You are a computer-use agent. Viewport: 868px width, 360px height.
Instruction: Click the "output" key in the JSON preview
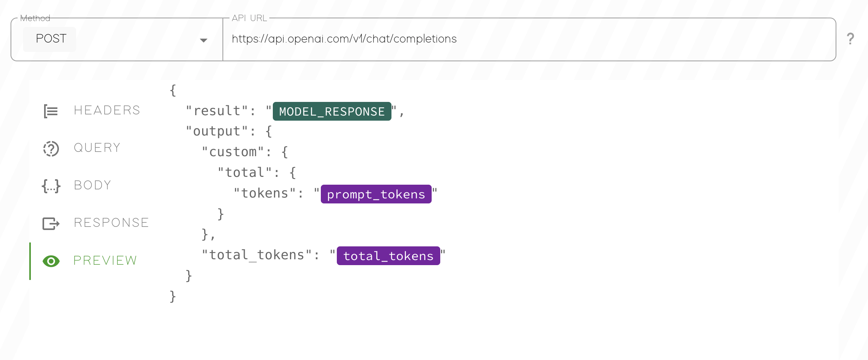tap(217, 131)
